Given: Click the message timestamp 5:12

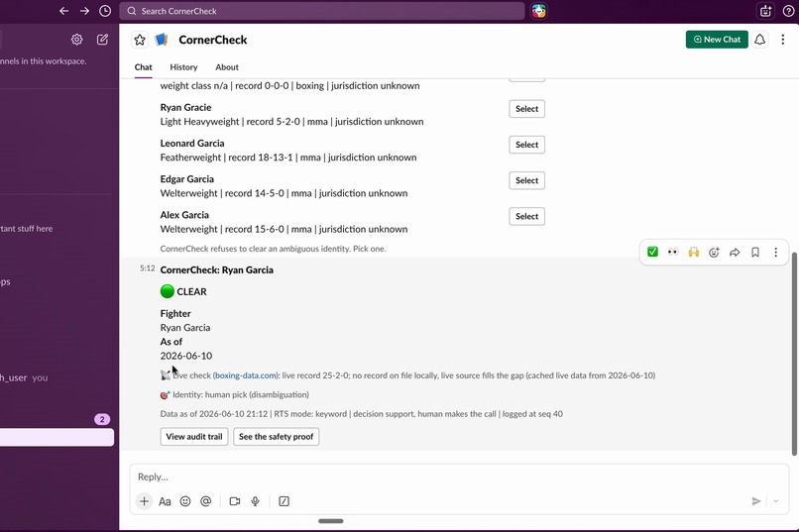Looking at the screenshot, I should tap(148, 268).
